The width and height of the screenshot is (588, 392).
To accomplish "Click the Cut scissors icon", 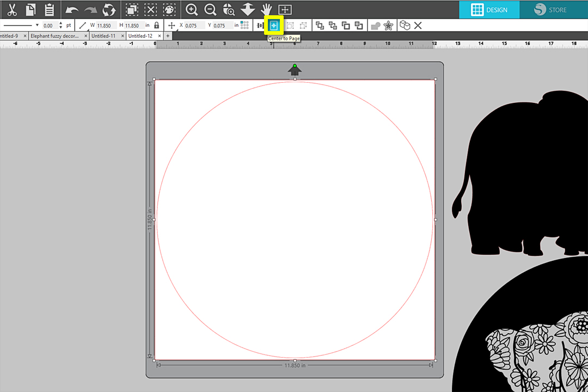I will coord(12,10).
